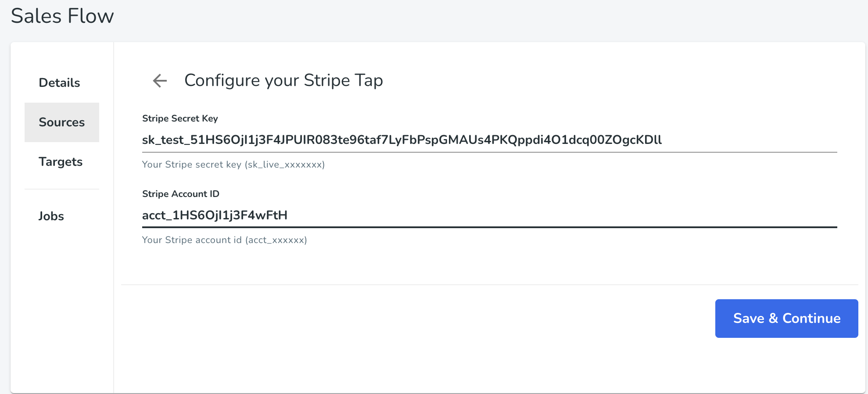Click the dark underline of Account ID field
This screenshot has width=868, height=394.
click(x=490, y=227)
